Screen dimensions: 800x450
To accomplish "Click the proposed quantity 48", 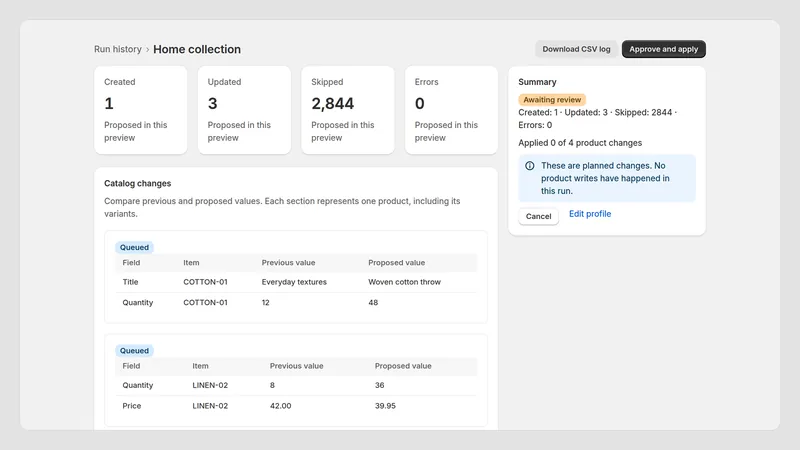I will coord(373,303).
